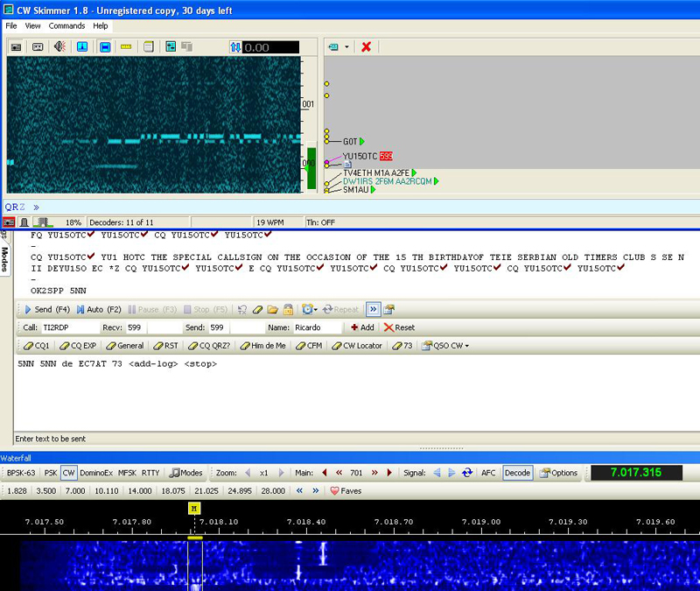700x591 pixels.
Task: Select RTTY mode
Action: pyautogui.click(x=150, y=473)
